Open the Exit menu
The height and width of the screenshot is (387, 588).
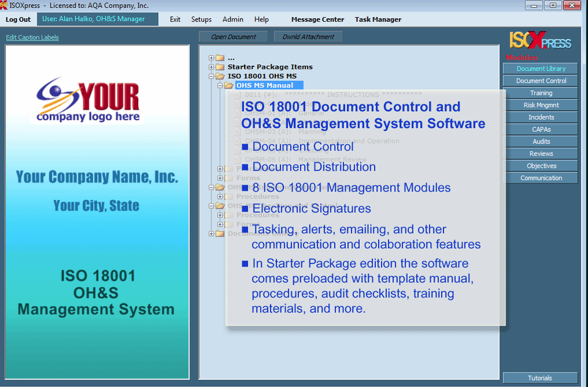(175, 19)
